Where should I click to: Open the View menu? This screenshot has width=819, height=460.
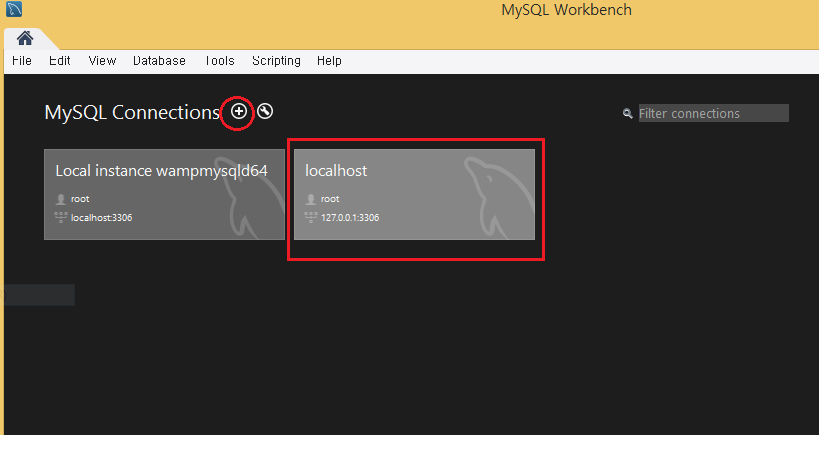(102, 61)
